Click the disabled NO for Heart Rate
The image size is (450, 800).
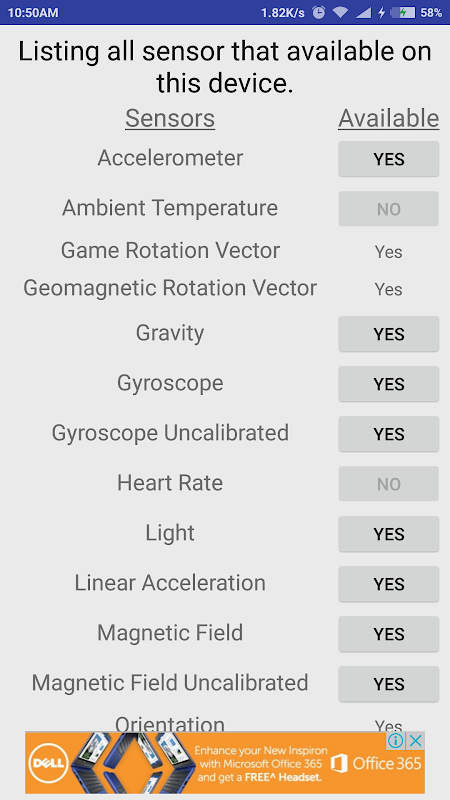point(388,484)
